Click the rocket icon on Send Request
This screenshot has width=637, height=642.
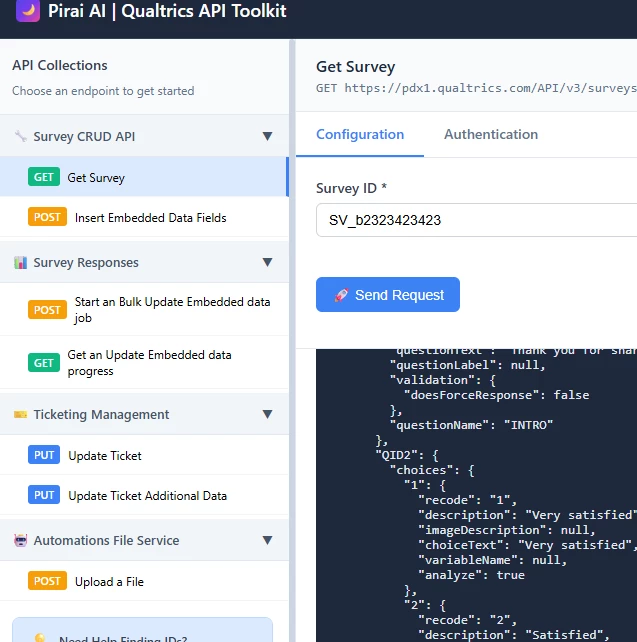tap(341, 295)
